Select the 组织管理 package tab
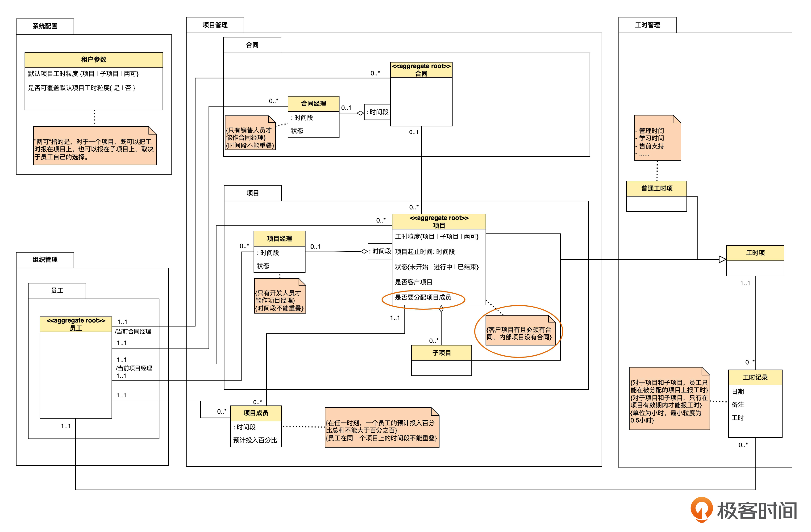Image resolution: width=811 pixels, height=532 pixels. (45, 260)
